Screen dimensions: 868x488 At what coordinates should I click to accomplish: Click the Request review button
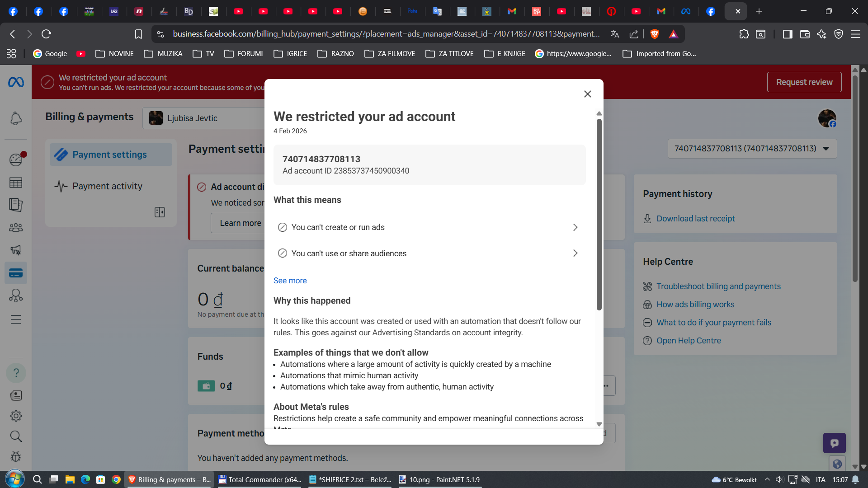804,82
